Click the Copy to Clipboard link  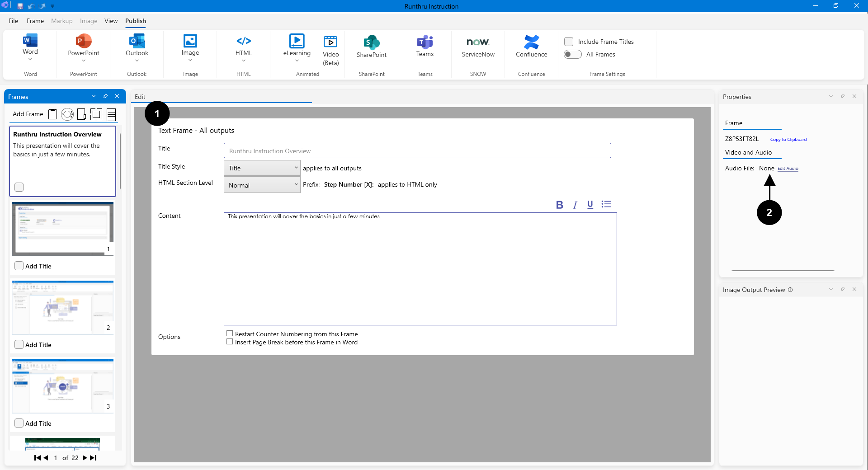point(788,140)
